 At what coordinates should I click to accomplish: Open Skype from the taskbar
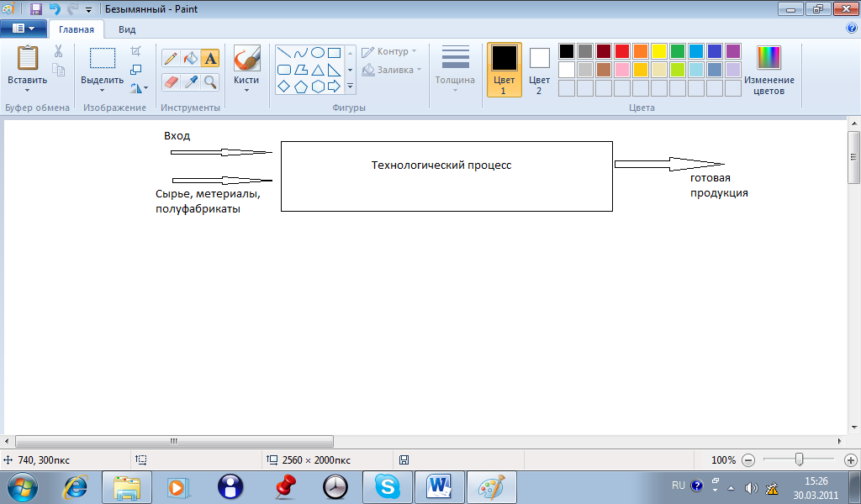(x=387, y=487)
